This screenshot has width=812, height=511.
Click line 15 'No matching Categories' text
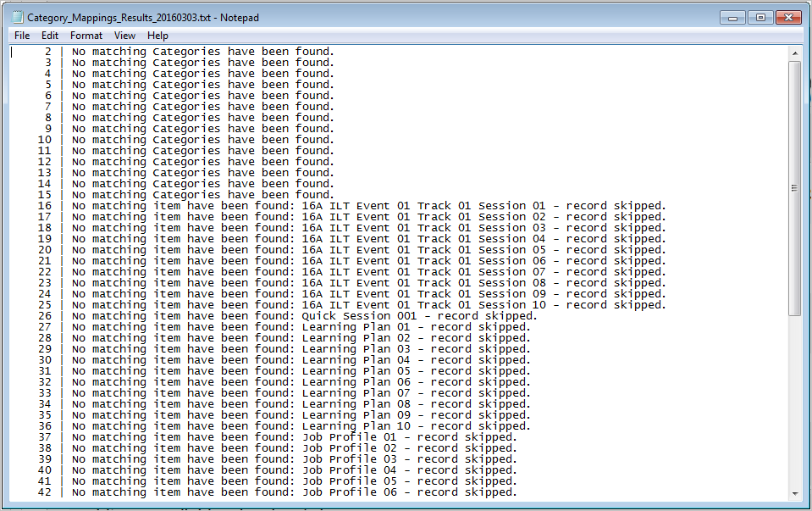146,195
